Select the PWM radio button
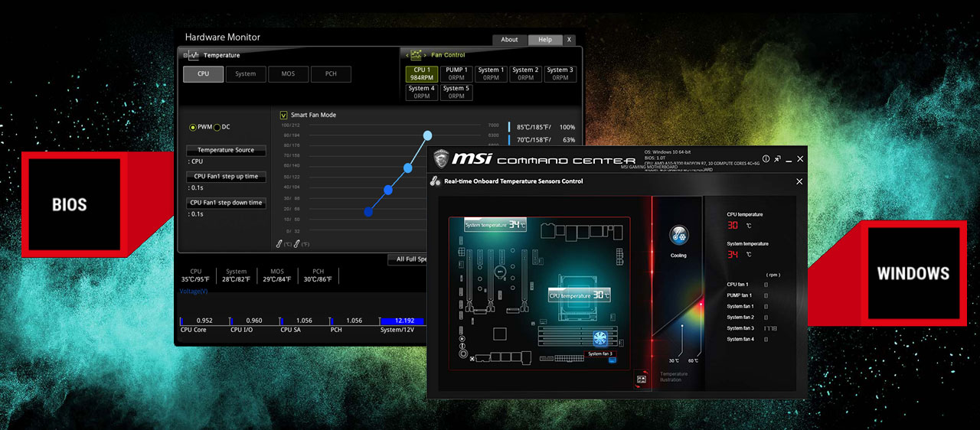Image resolution: width=980 pixels, height=430 pixels. 193,127
